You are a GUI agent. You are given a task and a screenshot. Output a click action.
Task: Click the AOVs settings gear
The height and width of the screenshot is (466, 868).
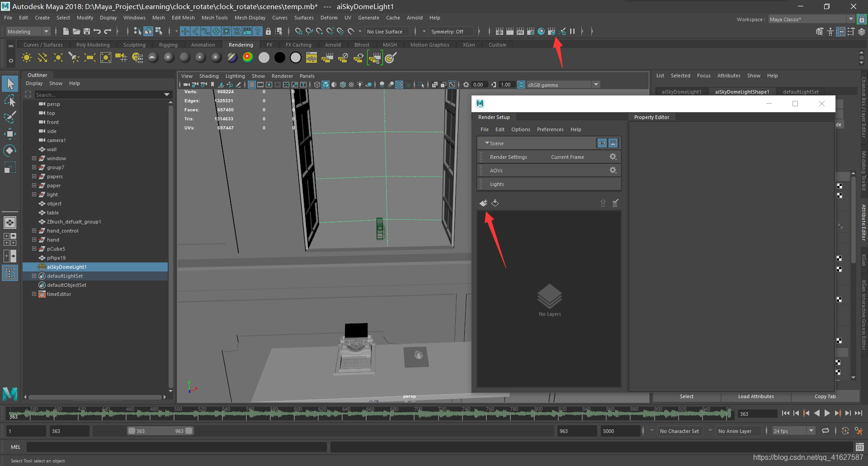coord(613,170)
